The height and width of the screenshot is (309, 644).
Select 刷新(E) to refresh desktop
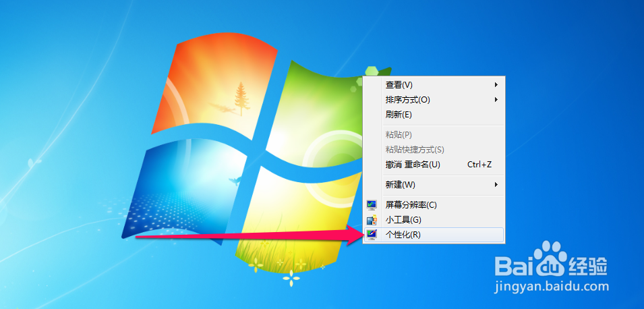pyautogui.click(x=434, y=115)
